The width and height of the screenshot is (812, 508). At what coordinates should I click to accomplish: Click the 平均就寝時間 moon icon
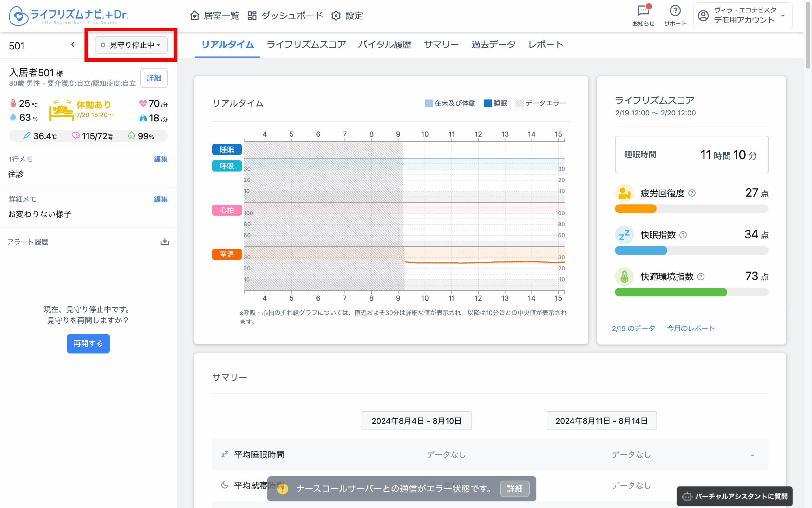pos(225,485)
